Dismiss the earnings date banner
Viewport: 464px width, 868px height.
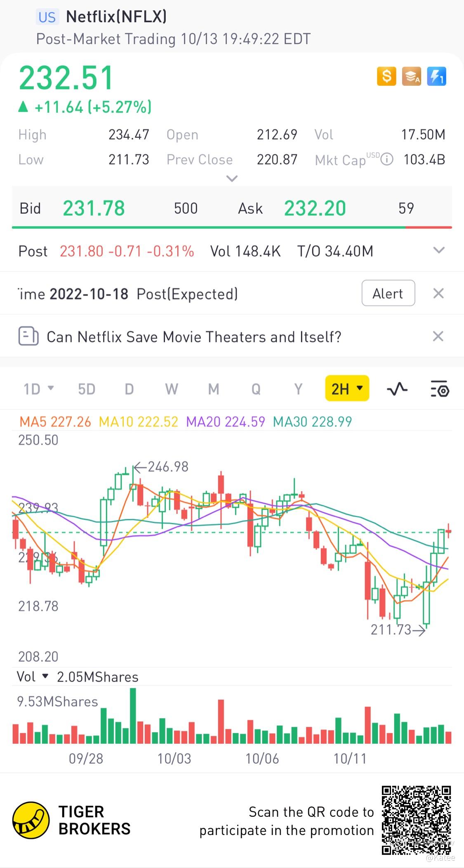tap(438, 293)
